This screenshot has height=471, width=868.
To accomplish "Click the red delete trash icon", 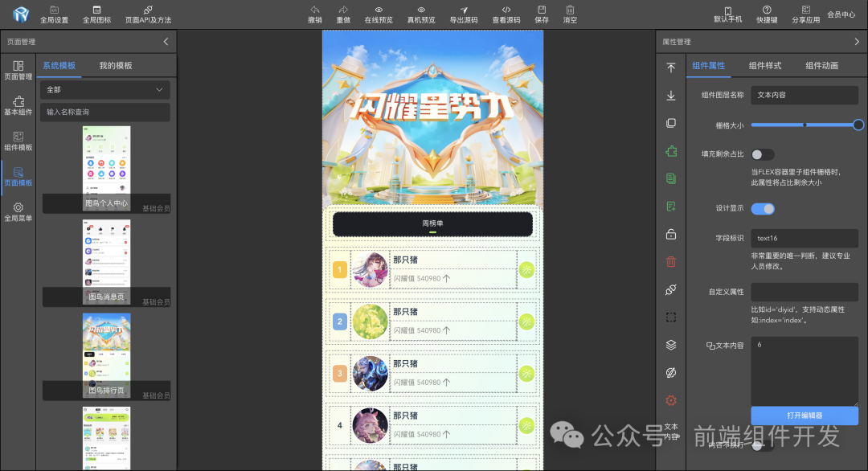I will (x=671, y=262).
